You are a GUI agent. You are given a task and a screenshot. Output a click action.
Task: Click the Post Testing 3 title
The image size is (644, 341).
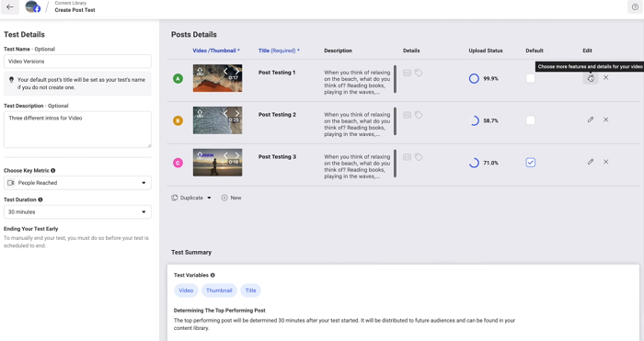[x=277, y=157]
